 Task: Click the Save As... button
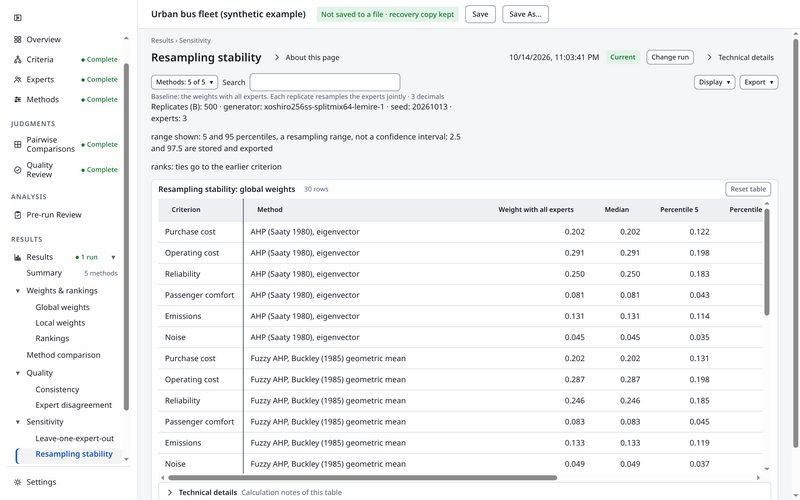pyautogui.click(x=525, y=14)
